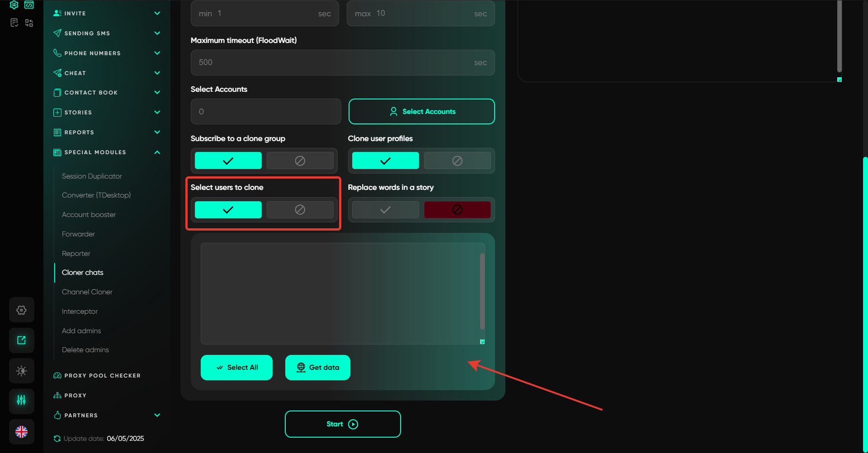Collapse the Special Modules section
The height and width of the screenshot is (453, 868).
click(x=157, y=152)
